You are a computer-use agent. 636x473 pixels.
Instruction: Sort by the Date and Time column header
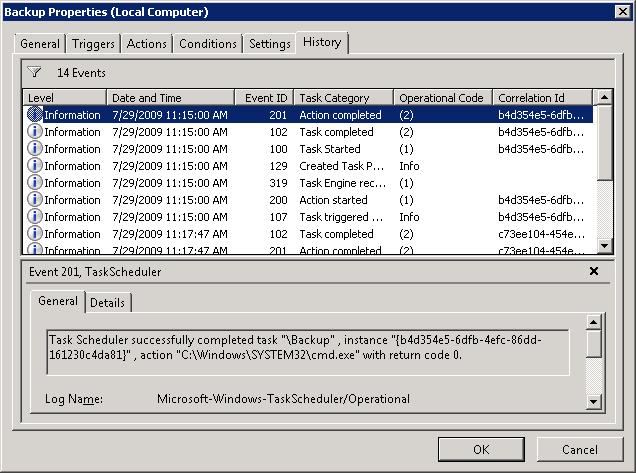pos(170,98)
